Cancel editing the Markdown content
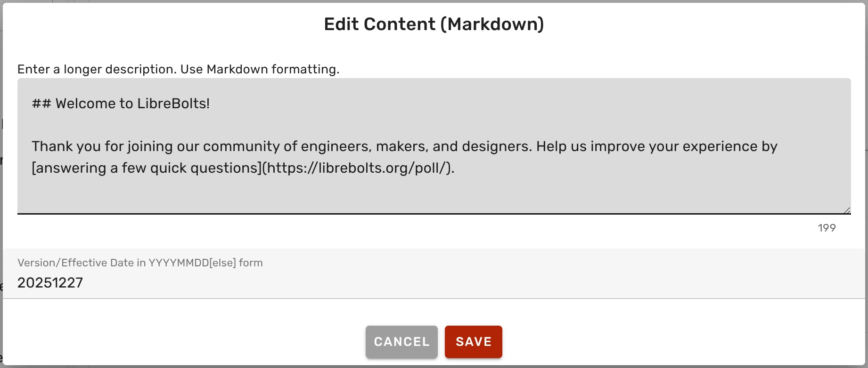868x368 pixels. [x=401, y=342]
